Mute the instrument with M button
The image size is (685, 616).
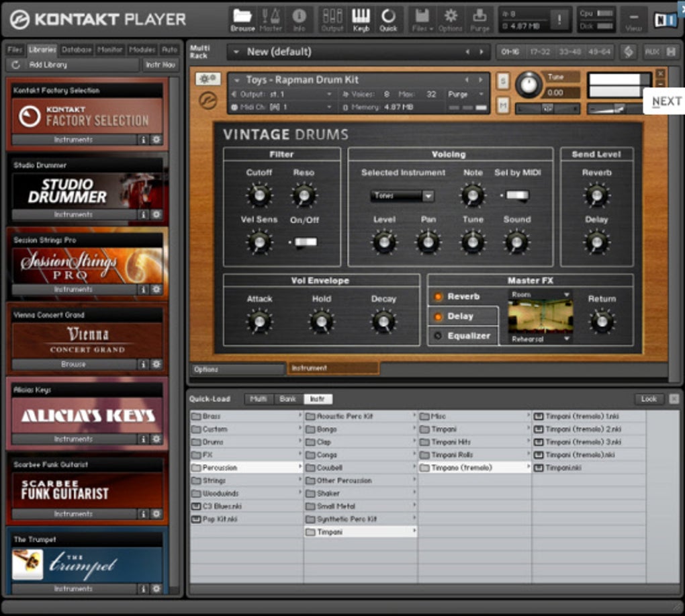click(503, 105)
